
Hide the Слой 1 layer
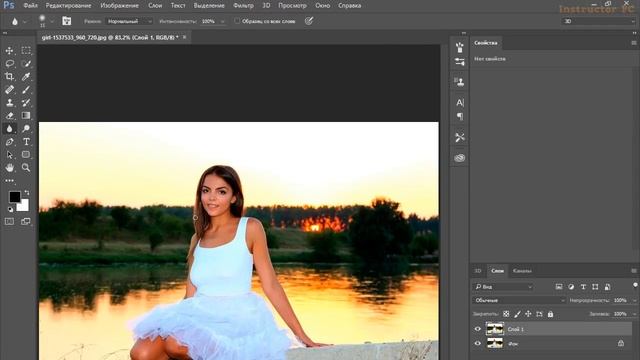coord(478,329)
